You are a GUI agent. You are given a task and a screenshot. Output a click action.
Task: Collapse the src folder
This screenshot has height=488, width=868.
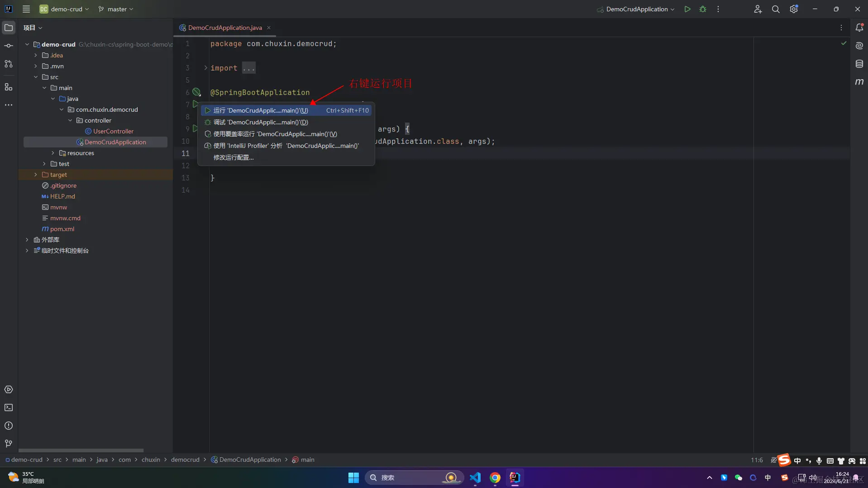[36, 77]
